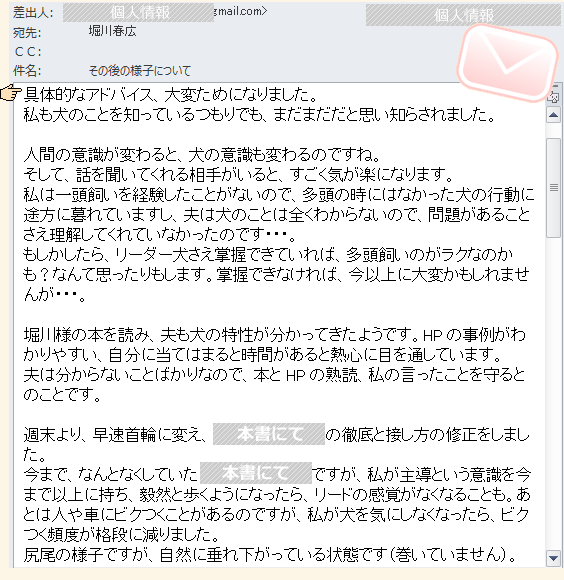Image resolution: width=564 pixels, height=580 pixels.
Task: Click the 宛先 label
Action: 27,33
